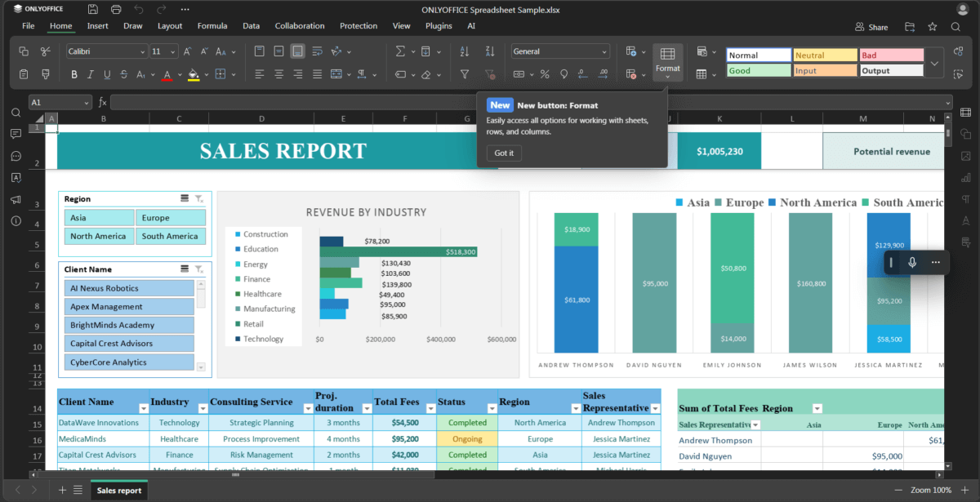Sort ascending with the A-Z icon
The width and height of the screenshot is (980, 502).
click(x=465, y=51)
